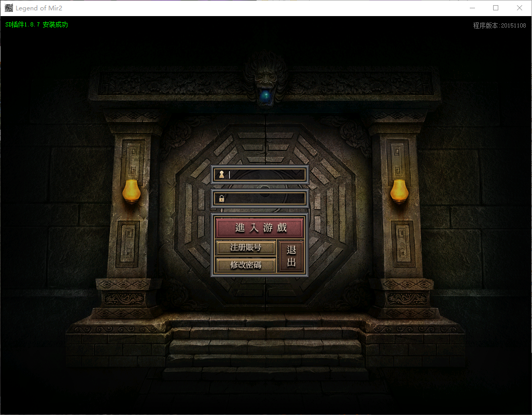Click the padlock icon in password field
The height and width of the screenshot is (415, 532).
pos(221,198)
